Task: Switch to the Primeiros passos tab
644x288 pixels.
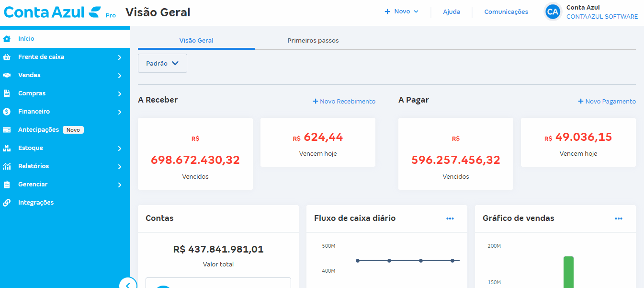Action: (x=313, y=41)
